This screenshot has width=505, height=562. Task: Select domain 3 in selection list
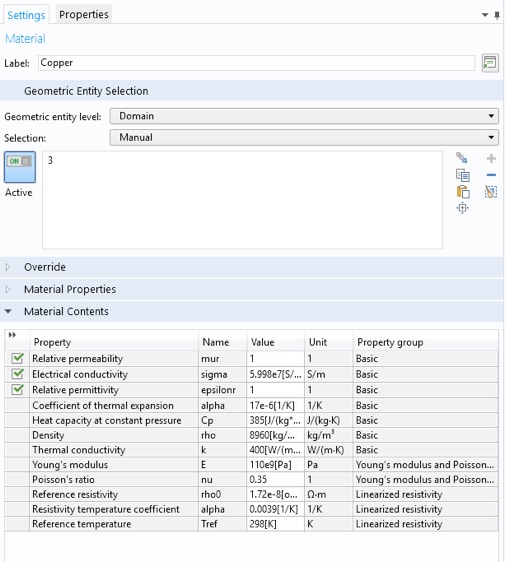coord(51,160)
